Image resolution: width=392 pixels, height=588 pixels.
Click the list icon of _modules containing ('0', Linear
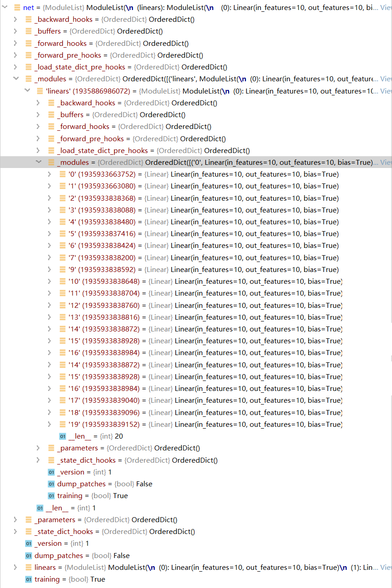tap(51, 162)
